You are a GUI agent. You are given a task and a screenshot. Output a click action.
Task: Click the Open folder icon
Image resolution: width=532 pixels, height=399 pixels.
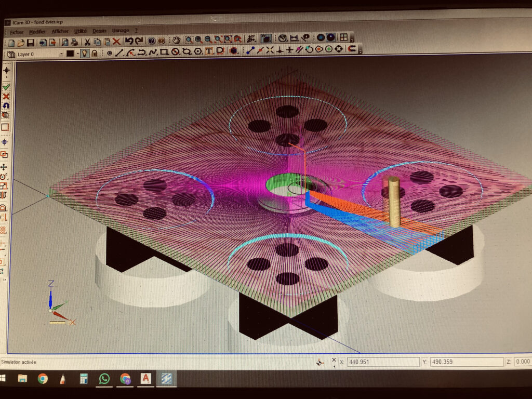pos(21,43)
